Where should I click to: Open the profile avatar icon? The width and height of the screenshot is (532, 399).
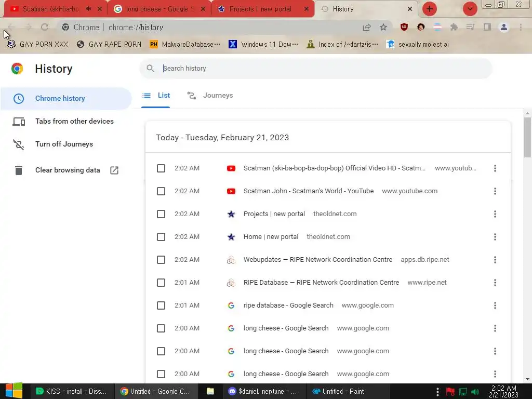504,27
